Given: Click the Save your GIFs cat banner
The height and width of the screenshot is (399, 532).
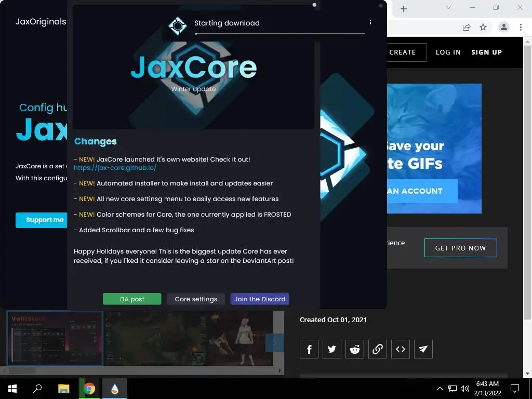Looking at the screenshot, I should point(434,148).
